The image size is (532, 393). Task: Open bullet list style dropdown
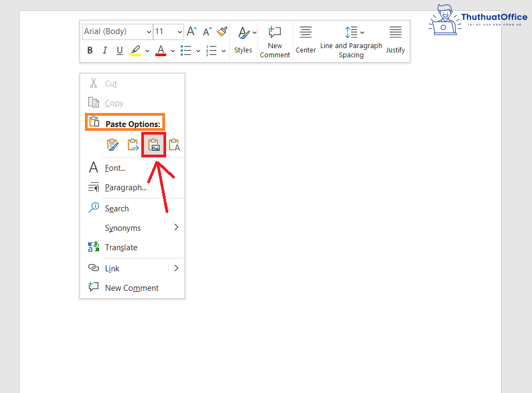(198, 51)
